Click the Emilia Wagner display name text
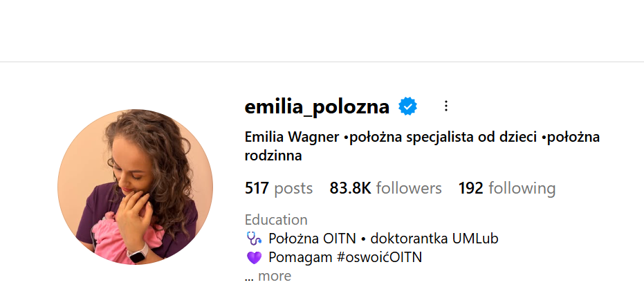The height and width of the screenshot is (307, 644). [x=292, y=138]
